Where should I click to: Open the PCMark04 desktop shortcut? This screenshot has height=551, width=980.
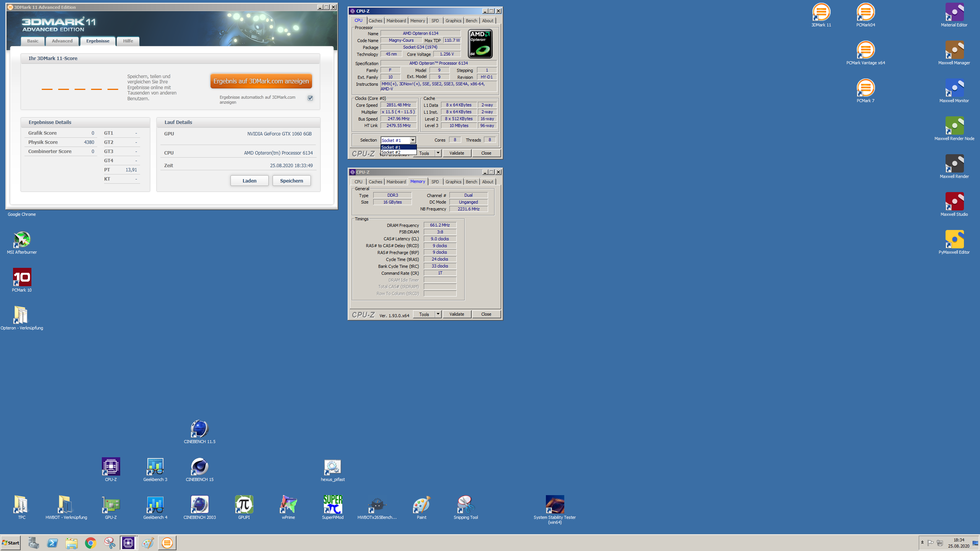866,15
